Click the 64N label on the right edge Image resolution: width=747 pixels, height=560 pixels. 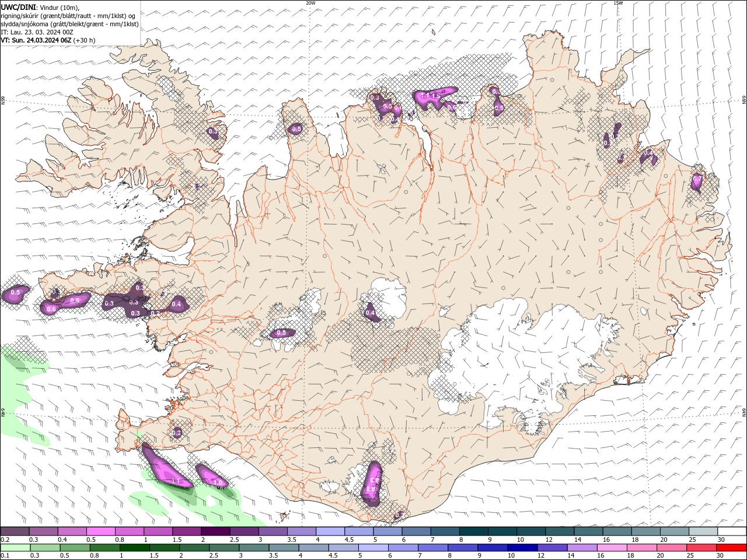click(x=744, y=411)
